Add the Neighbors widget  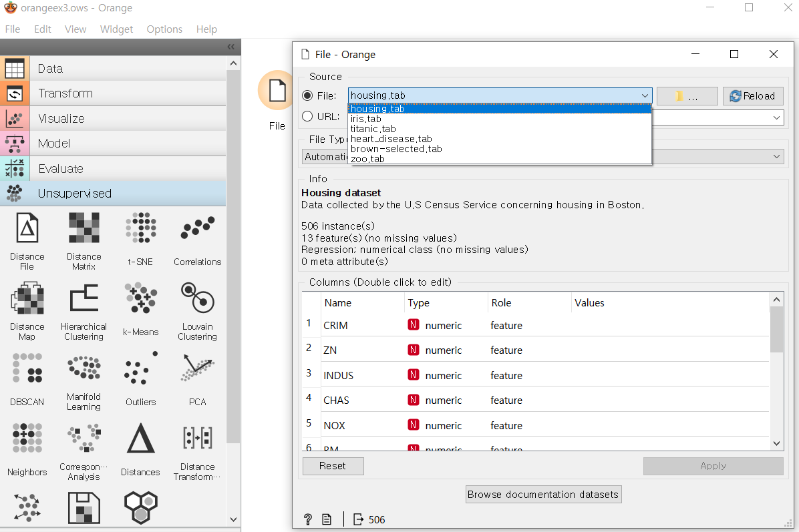coord(27,449)
